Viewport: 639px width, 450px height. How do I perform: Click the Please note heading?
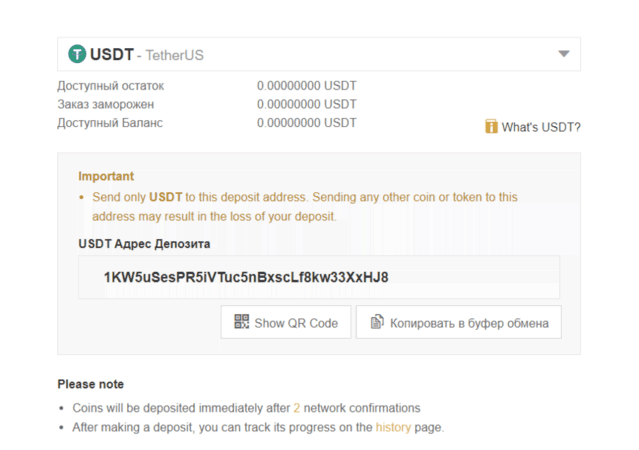pyautogui.click(x=91, y=384)
